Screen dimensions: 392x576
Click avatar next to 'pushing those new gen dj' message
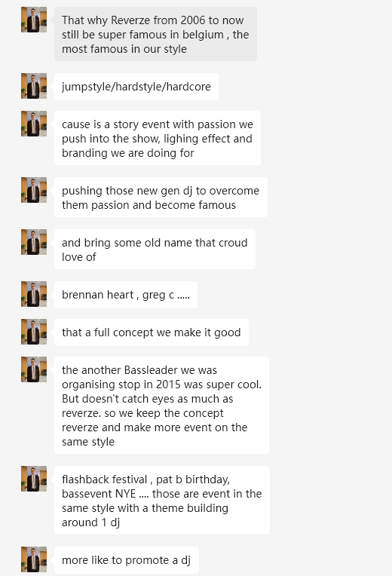point(34,190)
